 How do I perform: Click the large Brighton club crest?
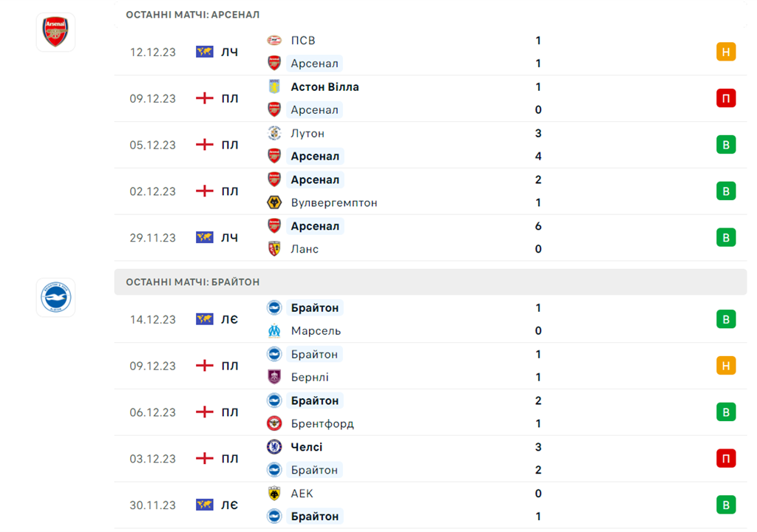pos(55,297)
